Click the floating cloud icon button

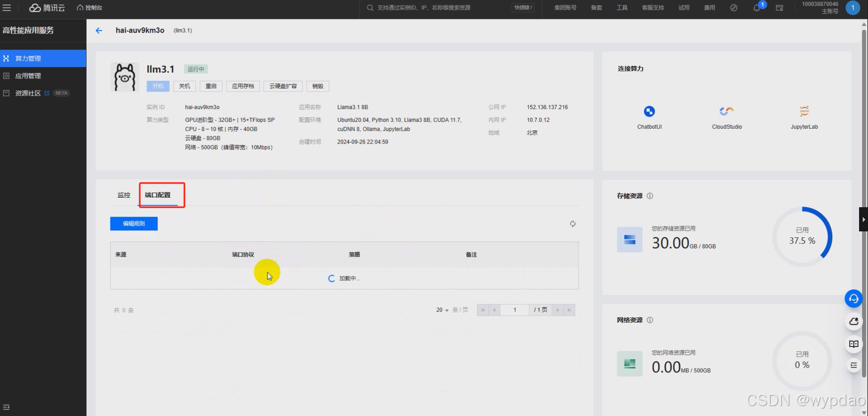tap(854, 321)
